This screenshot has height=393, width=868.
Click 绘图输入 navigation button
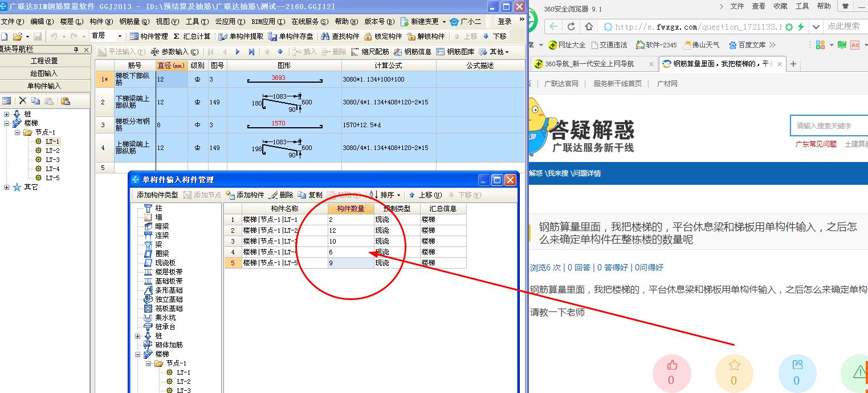[44, 74]
